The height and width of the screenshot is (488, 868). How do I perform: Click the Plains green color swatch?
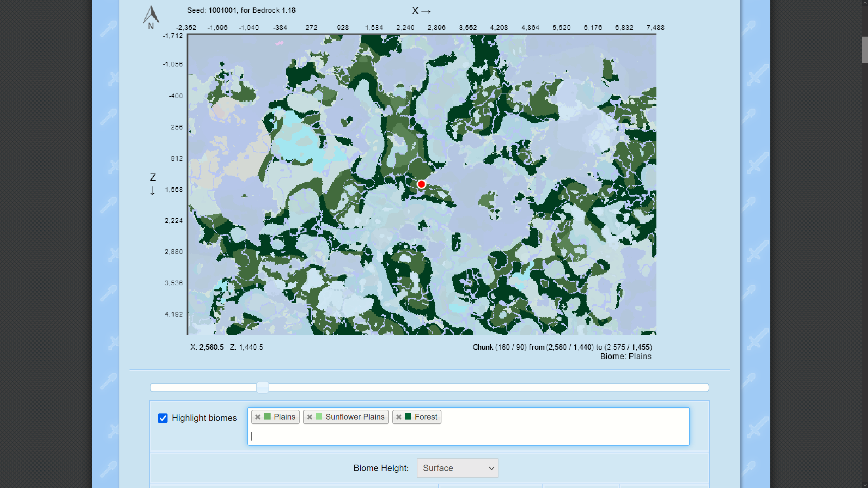[x=267, y=416]
